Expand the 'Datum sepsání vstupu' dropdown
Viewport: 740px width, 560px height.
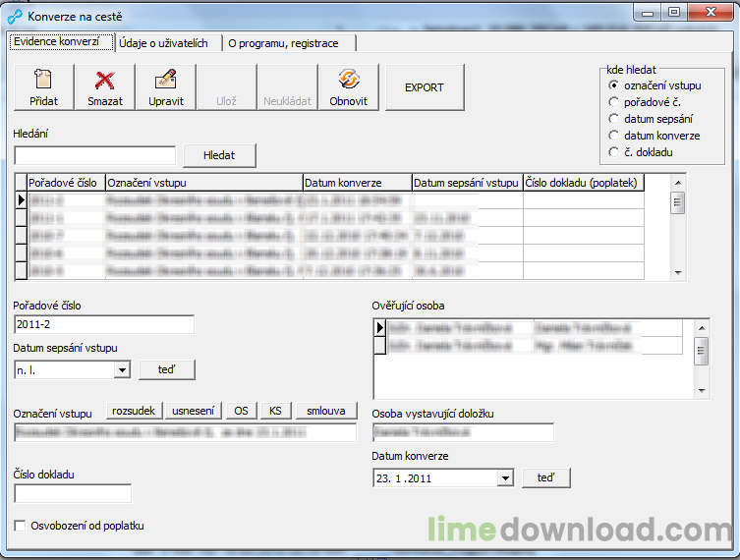(122, 370)
